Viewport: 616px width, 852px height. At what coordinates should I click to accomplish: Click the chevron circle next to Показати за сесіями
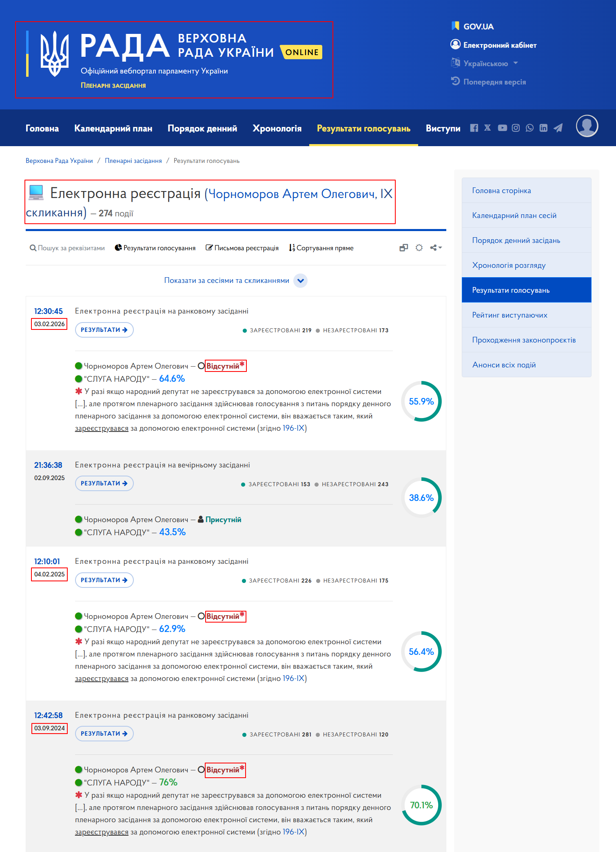(x=301, y=280)
